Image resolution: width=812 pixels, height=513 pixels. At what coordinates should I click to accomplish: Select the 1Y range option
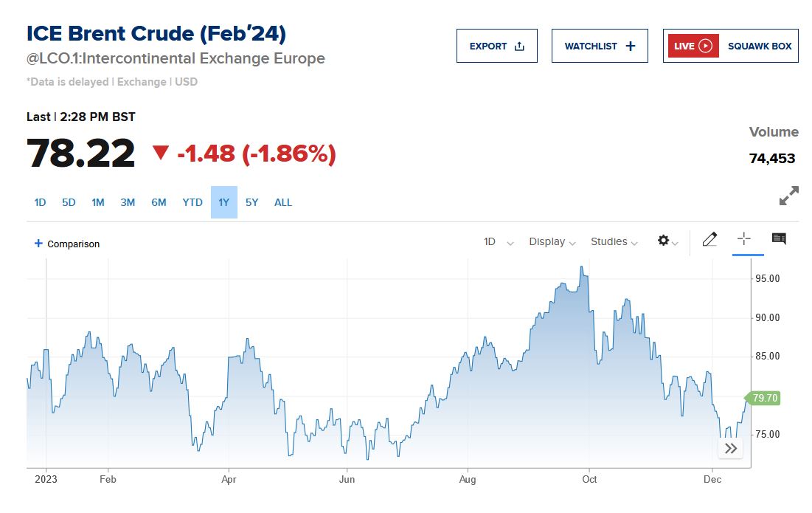coord(223,202)
